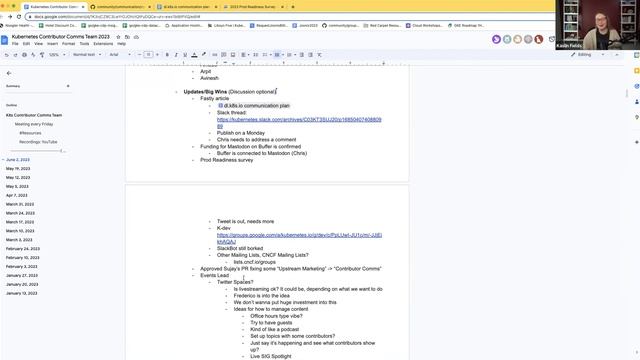Image resolution: width=640 pixels, height=360 pixels.
Task: Open Contacts from the side panel
Action: click(x=636, y=102)
